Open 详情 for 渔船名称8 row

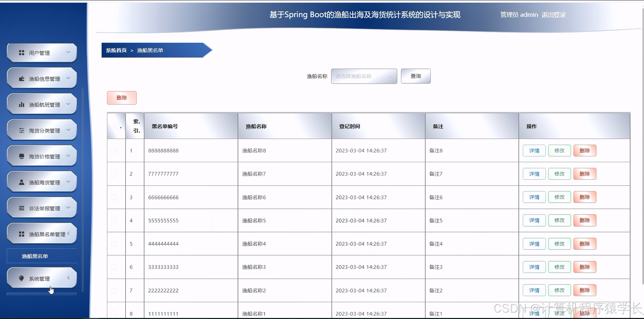(534, 151)
